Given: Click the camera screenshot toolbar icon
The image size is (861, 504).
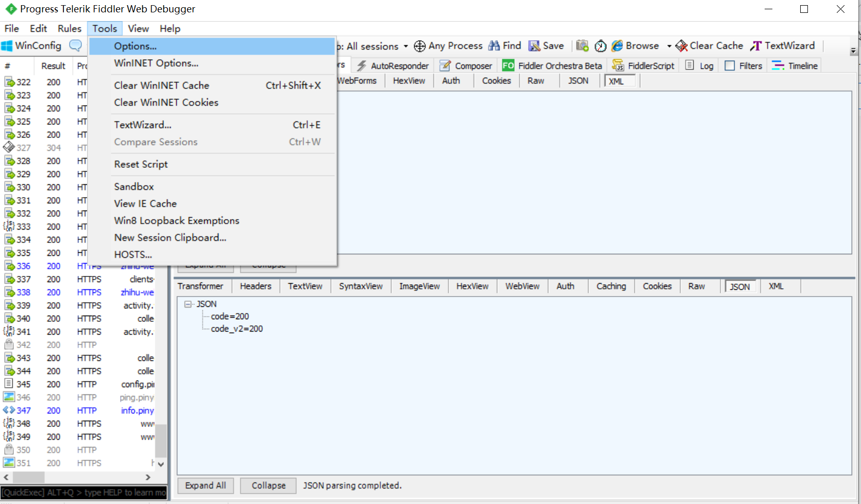Looking at the screenshot, I should click(x=582, y=46).
